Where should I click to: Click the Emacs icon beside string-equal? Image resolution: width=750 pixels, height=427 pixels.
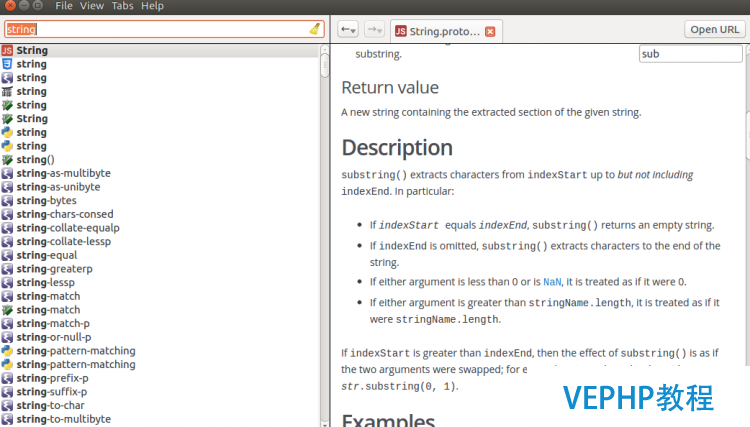(x=7, y=255)
